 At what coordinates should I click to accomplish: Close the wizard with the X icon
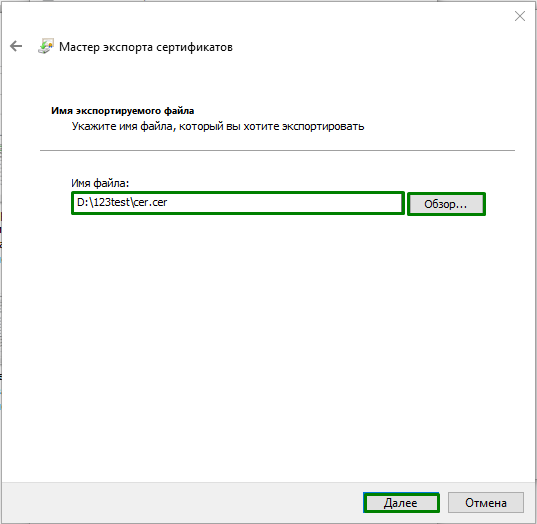520,16
